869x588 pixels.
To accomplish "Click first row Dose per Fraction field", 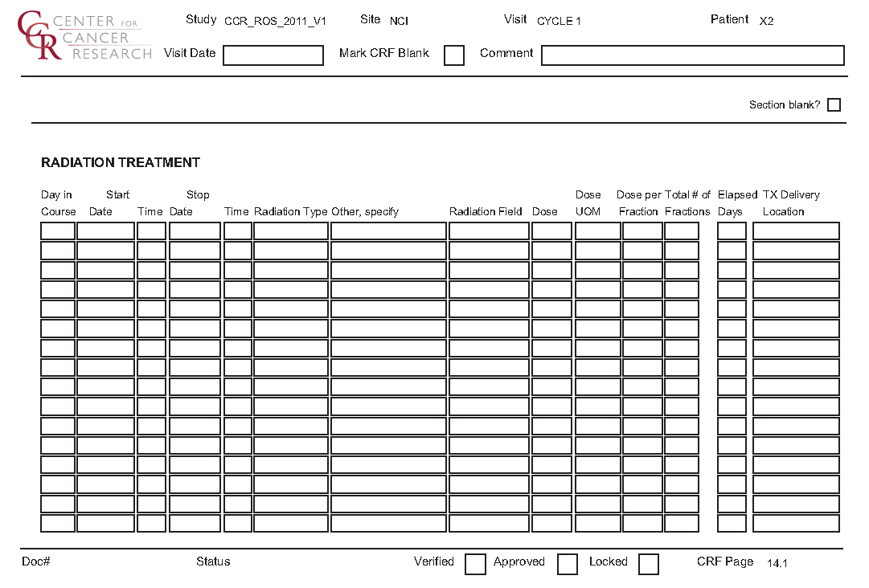I will click(642, 231).
